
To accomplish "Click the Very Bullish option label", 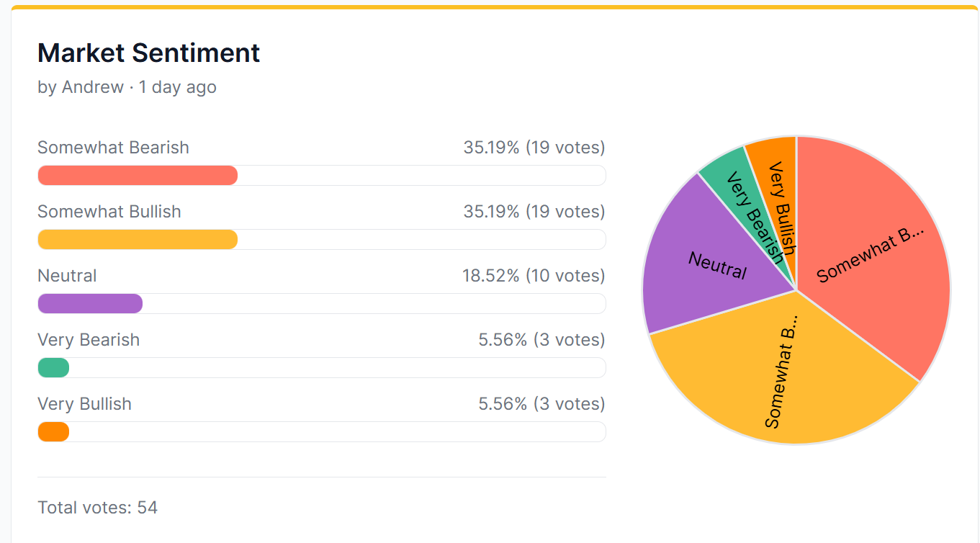I will [84, 404].
